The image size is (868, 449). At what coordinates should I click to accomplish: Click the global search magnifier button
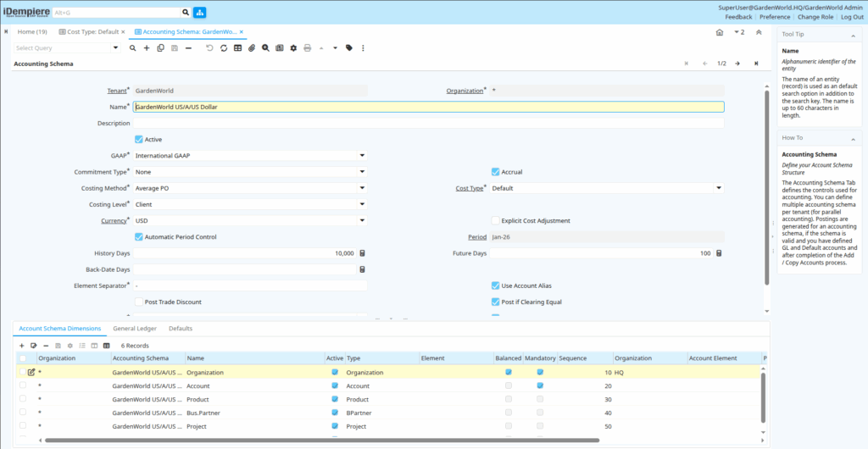tap(186, 12)
